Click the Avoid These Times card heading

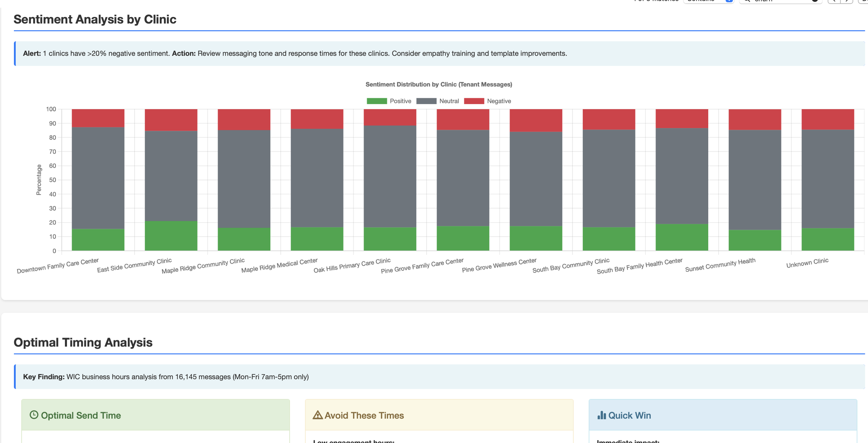(x=364, y=415)
